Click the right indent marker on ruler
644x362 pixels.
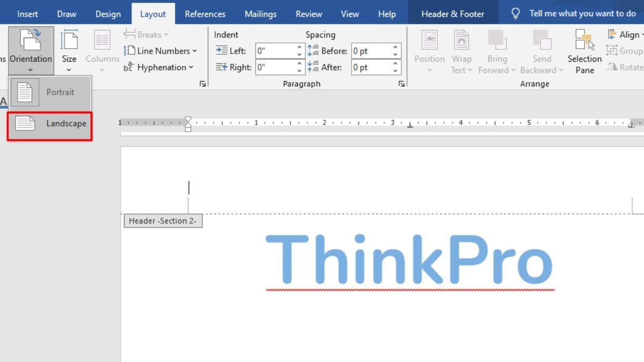631,125
